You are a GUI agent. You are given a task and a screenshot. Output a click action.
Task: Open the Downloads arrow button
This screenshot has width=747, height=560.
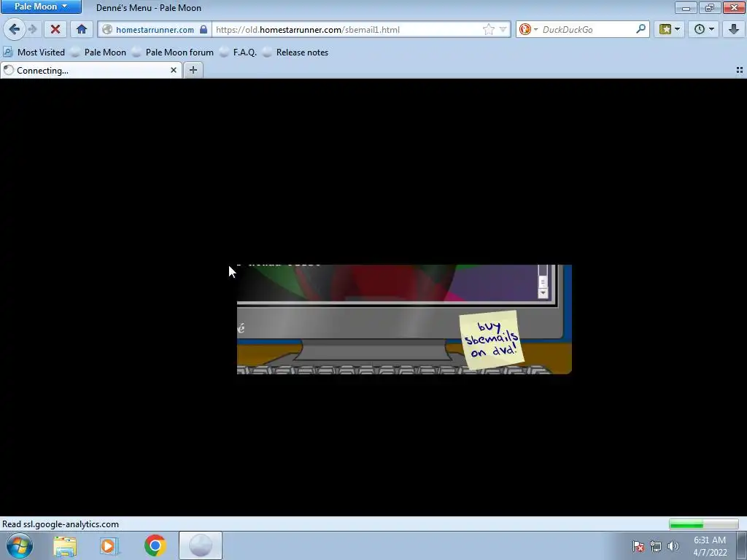pyautogui.click(x=734, y=29)
